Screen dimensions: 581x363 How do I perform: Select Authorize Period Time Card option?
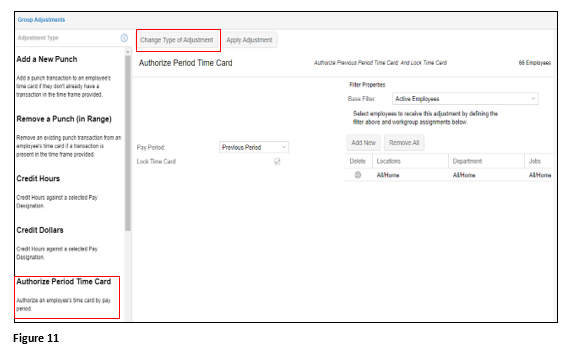63,282
